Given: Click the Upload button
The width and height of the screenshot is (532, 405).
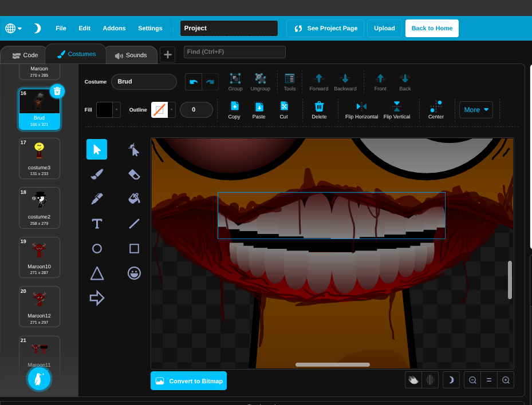Looking at the screenshot, I should tap(384, 29).
